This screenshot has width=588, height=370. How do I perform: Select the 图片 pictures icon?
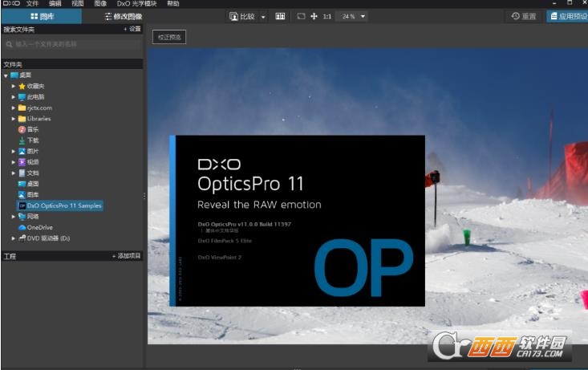tap(22, 152)
